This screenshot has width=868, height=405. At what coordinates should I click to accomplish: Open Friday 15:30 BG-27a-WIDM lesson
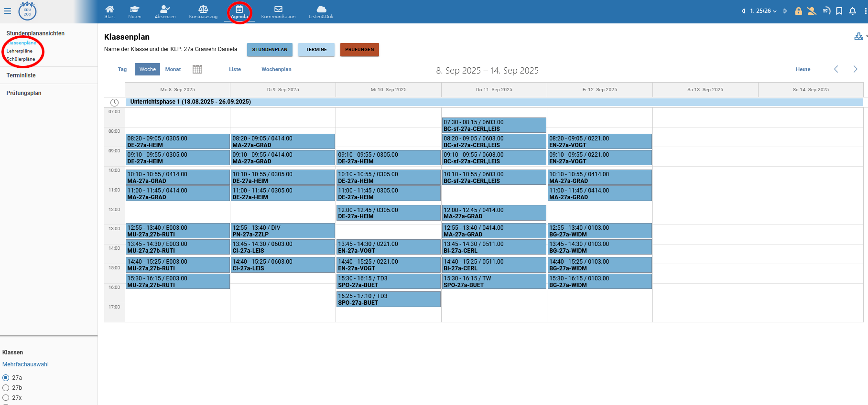pyautogui.click(x=600, y=282)
